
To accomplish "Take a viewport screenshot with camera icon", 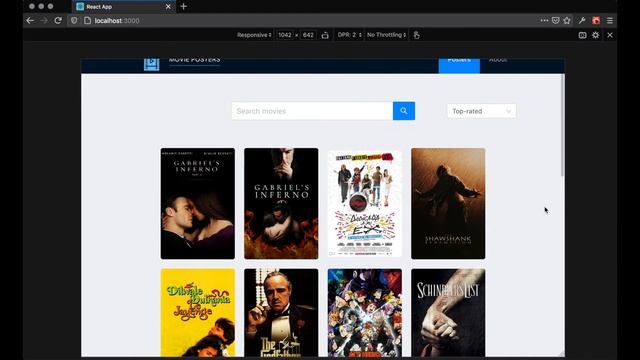I will click(582, 35).
